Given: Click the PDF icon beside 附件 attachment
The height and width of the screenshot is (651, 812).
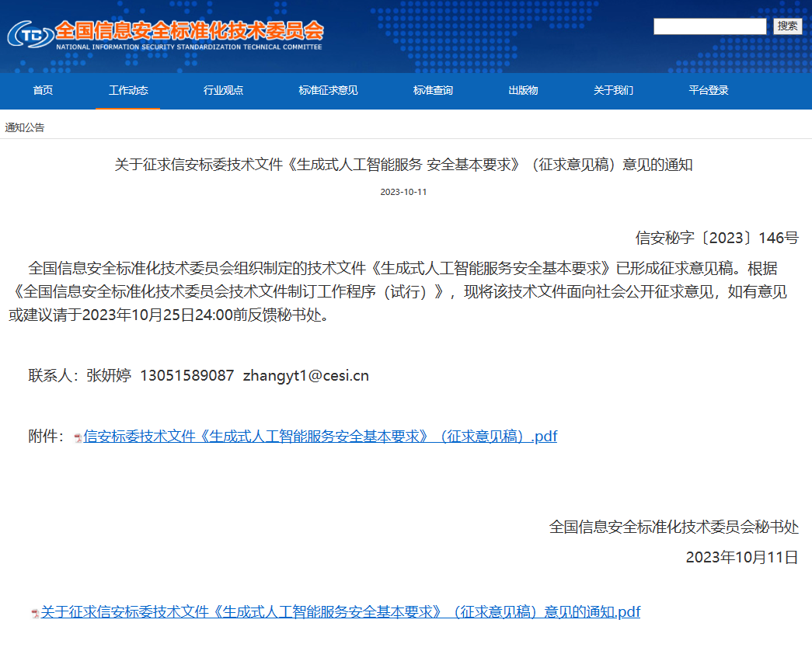Looking at the screenshot, I should point(78,438).
